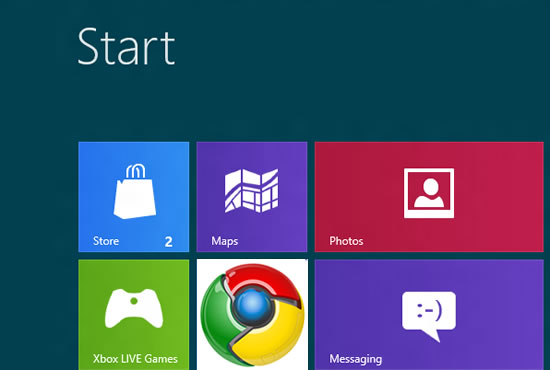Viewport: 550px width, 370px height.
Task: Select the 'Maps' tile label text
Action: (224, 241)
